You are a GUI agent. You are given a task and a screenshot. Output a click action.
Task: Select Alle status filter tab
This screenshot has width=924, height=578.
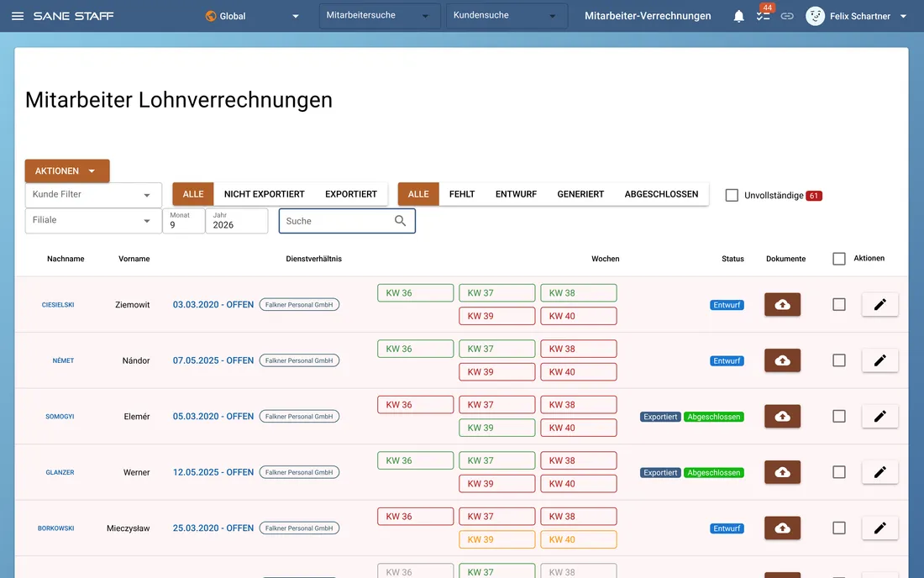point(418,194)
